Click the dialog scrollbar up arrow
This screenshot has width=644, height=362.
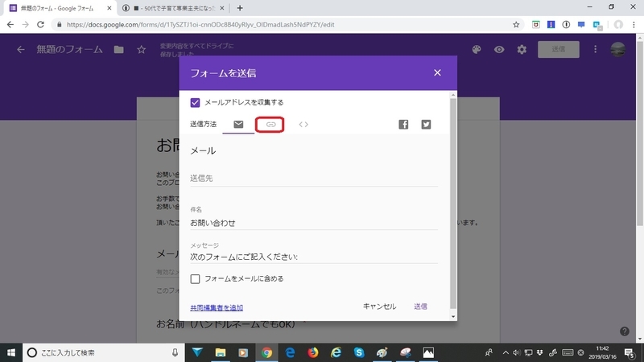tap(453, 95)
